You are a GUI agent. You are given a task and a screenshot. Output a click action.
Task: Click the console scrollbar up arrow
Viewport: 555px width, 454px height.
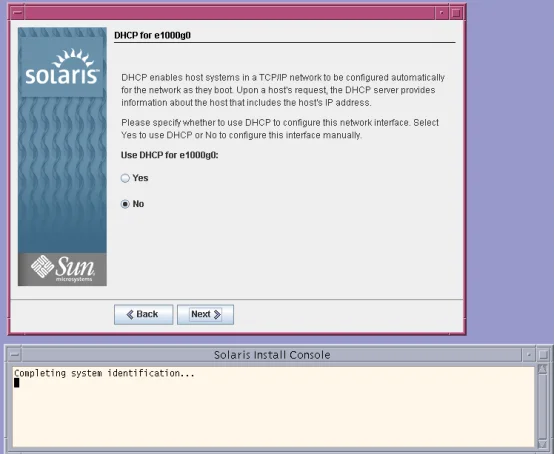pyautogui.click(x=542, y=369)
